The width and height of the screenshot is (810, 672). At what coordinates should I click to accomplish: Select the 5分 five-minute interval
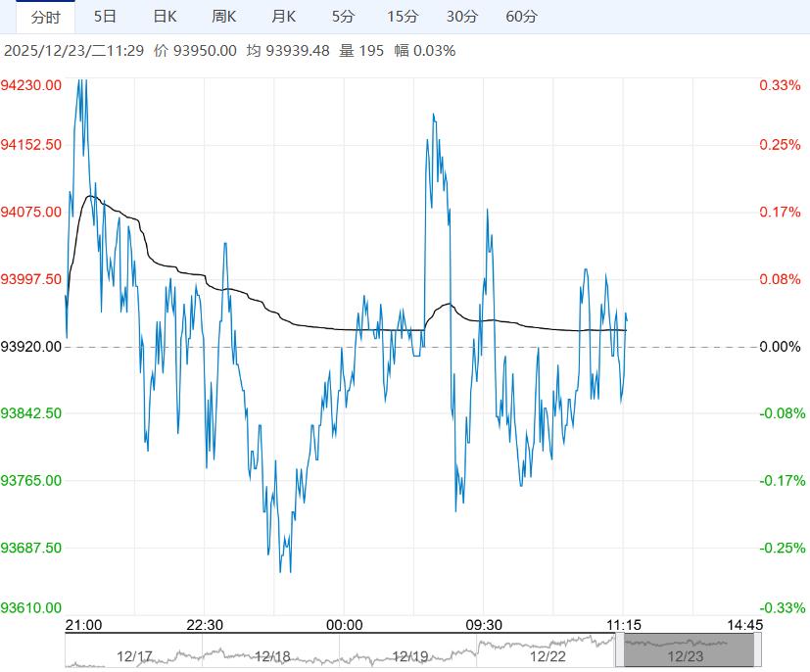point(343,17)
